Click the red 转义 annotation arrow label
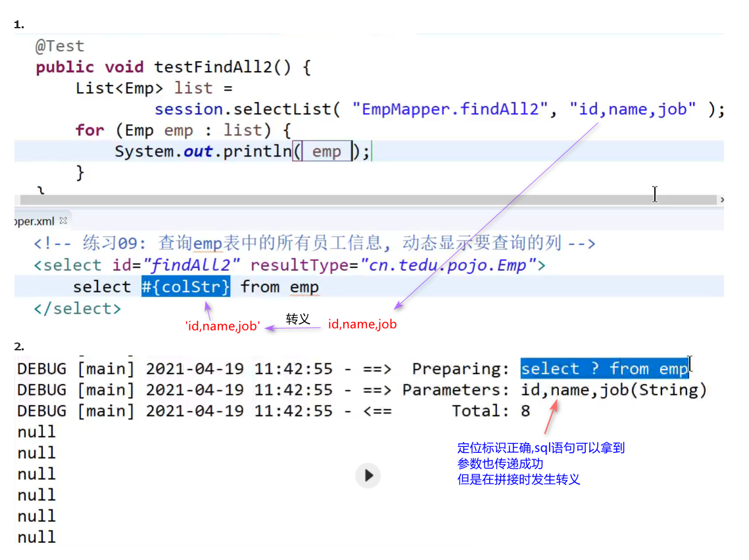This screenshot has width=749, height=560. tap(298, 319)
